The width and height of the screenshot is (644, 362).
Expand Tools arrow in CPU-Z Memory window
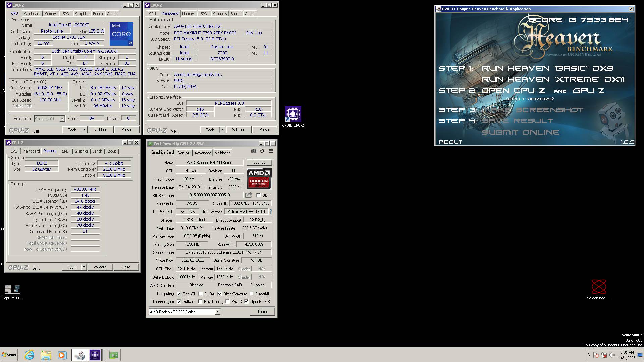click(x=84, y=267)
